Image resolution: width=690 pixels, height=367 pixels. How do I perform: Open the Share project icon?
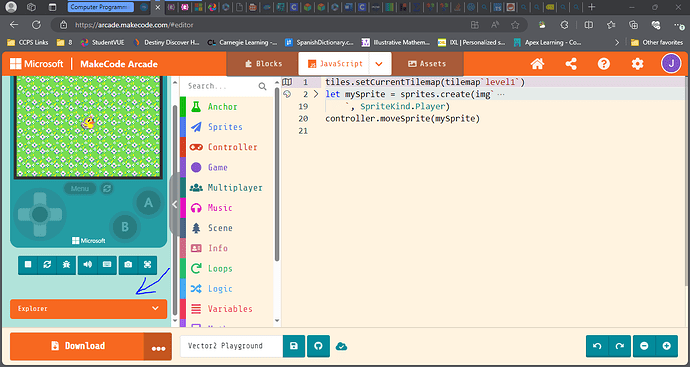click(571, 64)
